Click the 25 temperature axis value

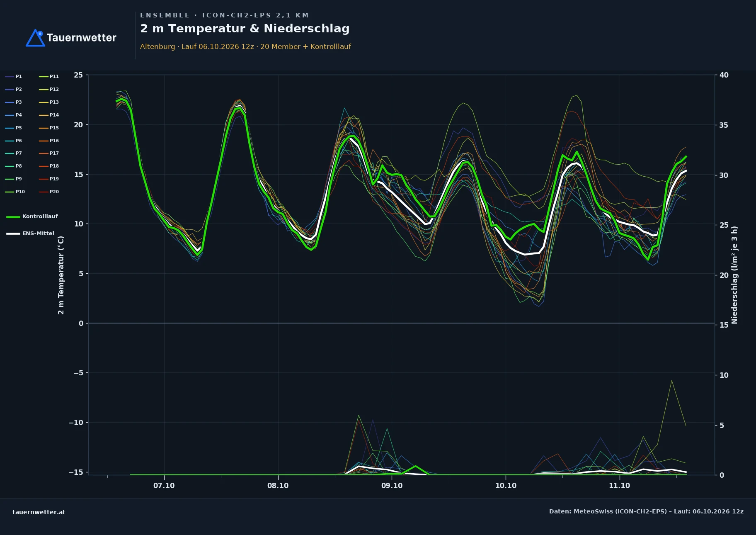click(78, 75)
